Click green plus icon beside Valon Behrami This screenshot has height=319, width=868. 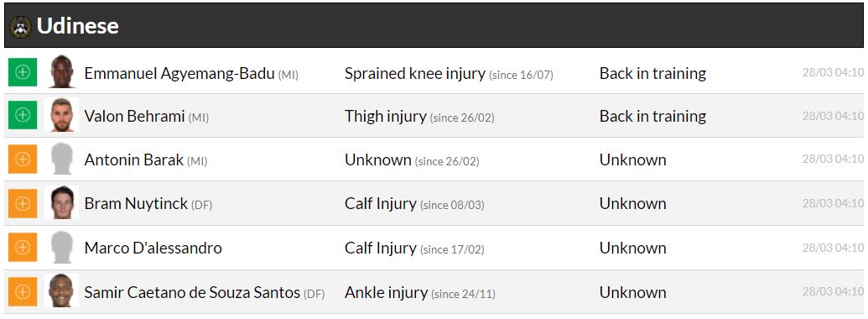click(22, 115)
